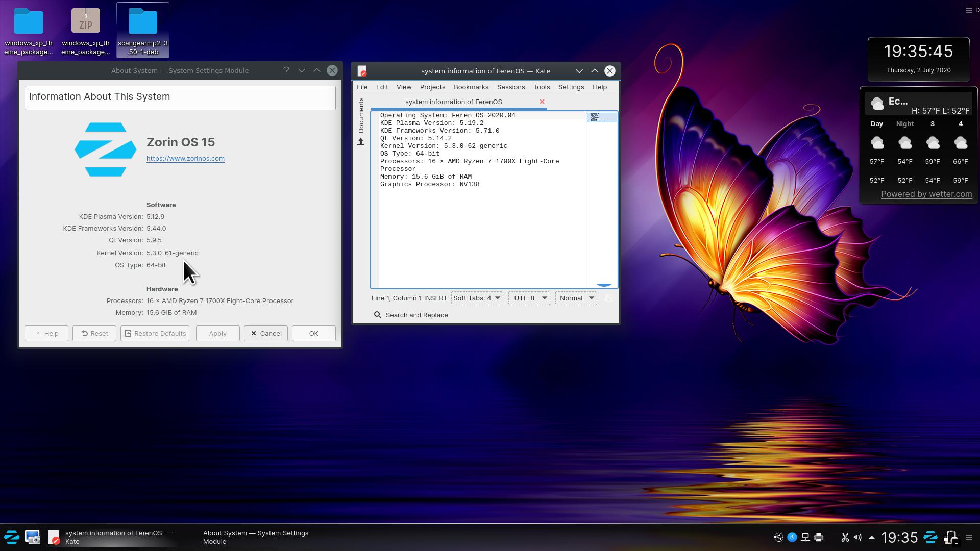Select the search icon in Kate toolbar
Screen dimensions: 980x551
[377, 314]
